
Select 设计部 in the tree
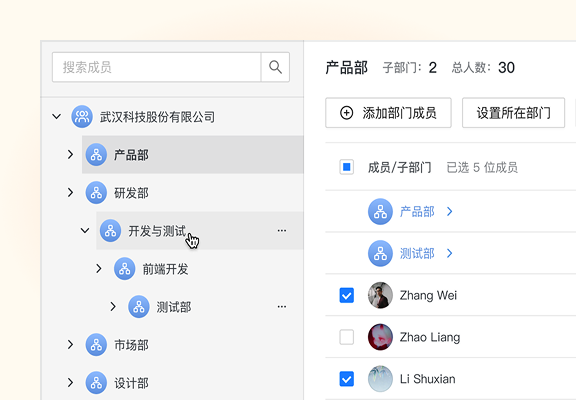131,383
